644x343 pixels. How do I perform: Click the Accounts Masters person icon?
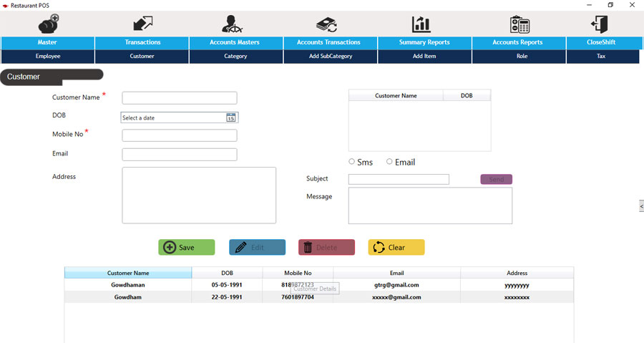point(235,24)
